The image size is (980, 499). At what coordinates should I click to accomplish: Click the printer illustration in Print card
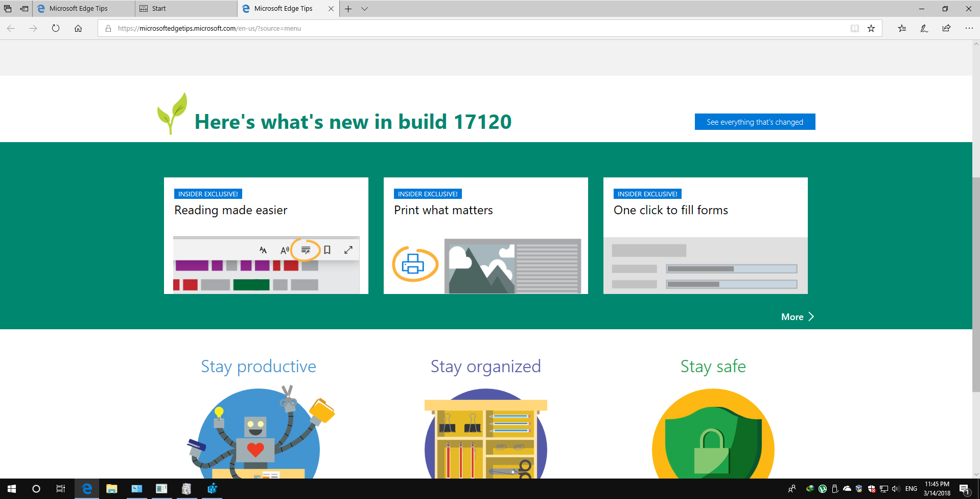(x=415, y=264)
